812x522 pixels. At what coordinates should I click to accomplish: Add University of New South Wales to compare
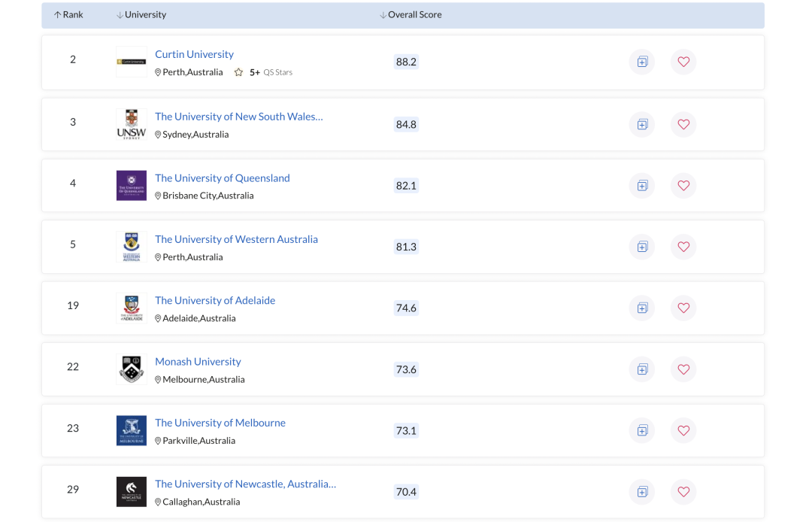[642, 124]
